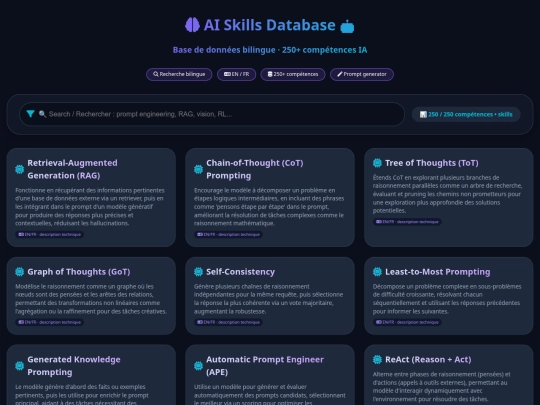The height and width of the screenshot is (405, 540).
Task: Open the Chain-of-Thought (CoT) Prompting title
Action: click(255, 169)
